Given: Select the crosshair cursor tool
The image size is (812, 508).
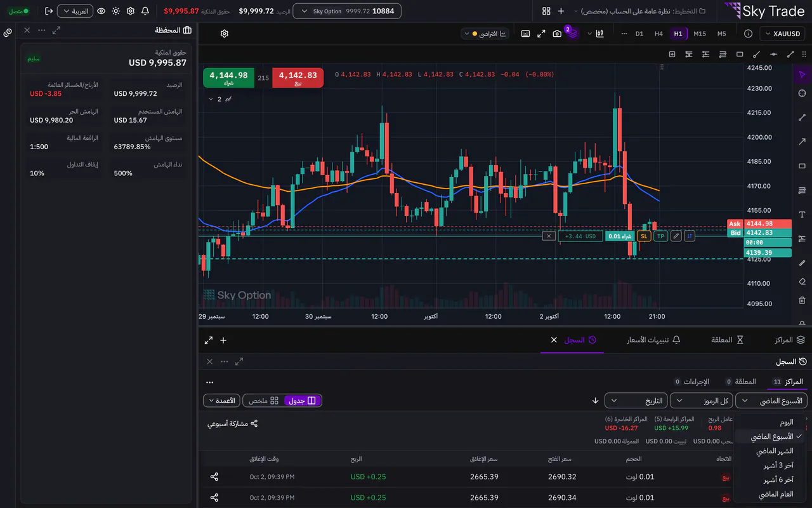Looking at the screenshot, I should (x=802, y=93).
